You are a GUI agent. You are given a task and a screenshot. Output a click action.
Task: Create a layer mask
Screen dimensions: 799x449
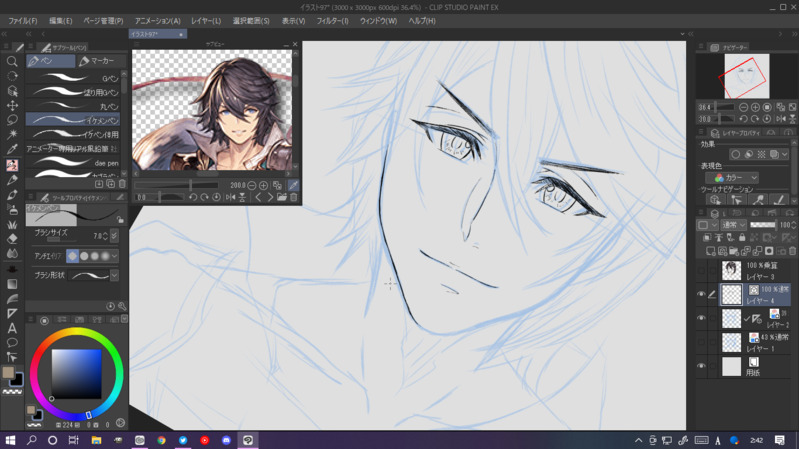click(x=769, y=251)
